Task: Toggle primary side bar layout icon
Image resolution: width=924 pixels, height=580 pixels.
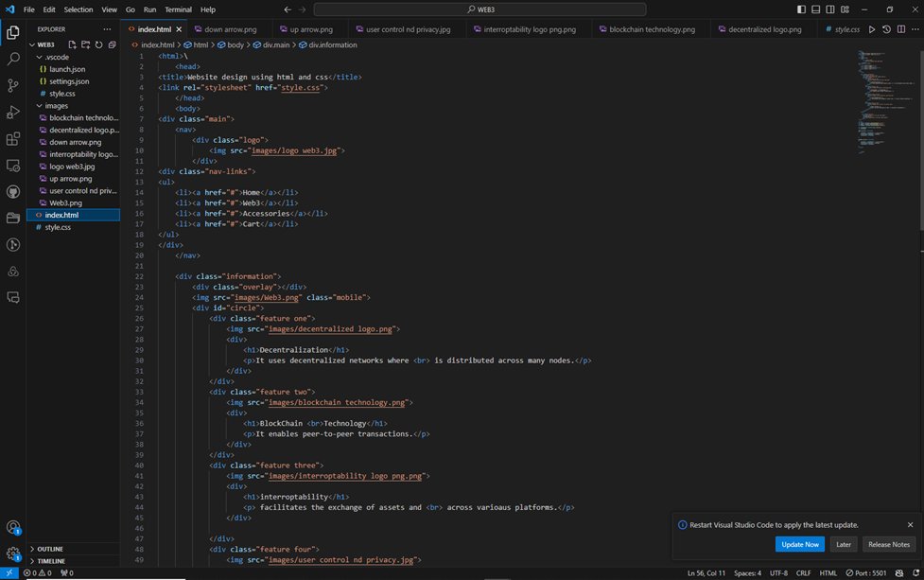Action: tap(801, 9)
